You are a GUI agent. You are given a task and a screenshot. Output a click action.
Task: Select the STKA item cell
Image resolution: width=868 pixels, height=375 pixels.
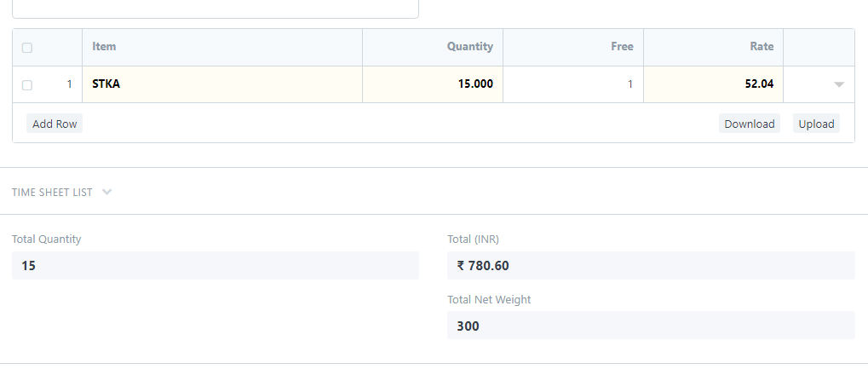click(222, 84)
